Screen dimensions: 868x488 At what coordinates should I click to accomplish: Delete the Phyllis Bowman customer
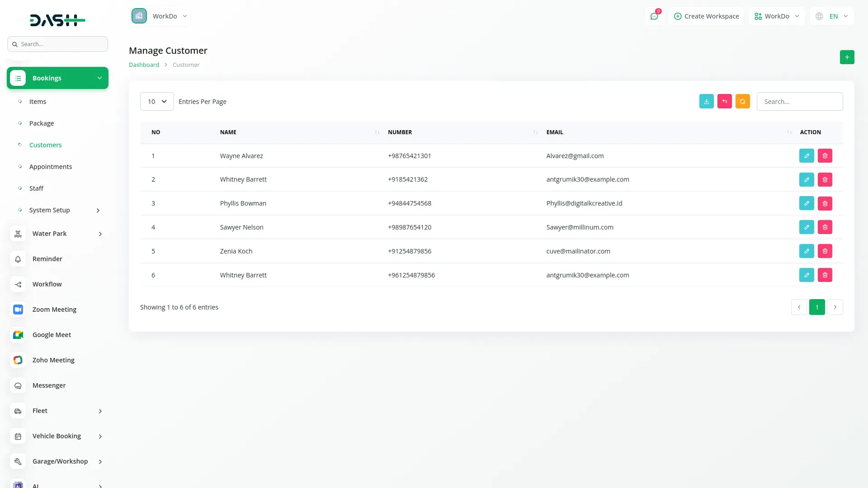click(825, 203)
